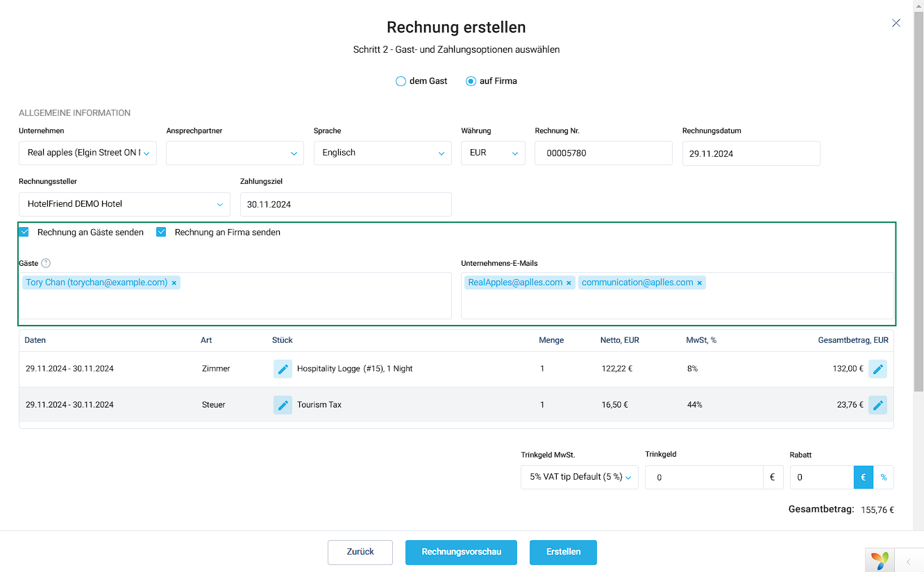Click the 8% VAT cell
This screenshot has width=924, height=572.
[693, 369]
